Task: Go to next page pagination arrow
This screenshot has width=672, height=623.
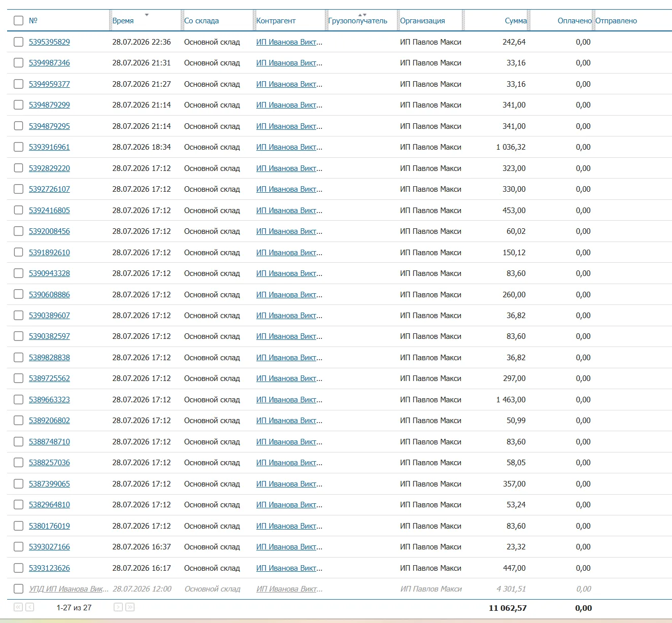Action: pyautogui.click(x=118, y=607)
